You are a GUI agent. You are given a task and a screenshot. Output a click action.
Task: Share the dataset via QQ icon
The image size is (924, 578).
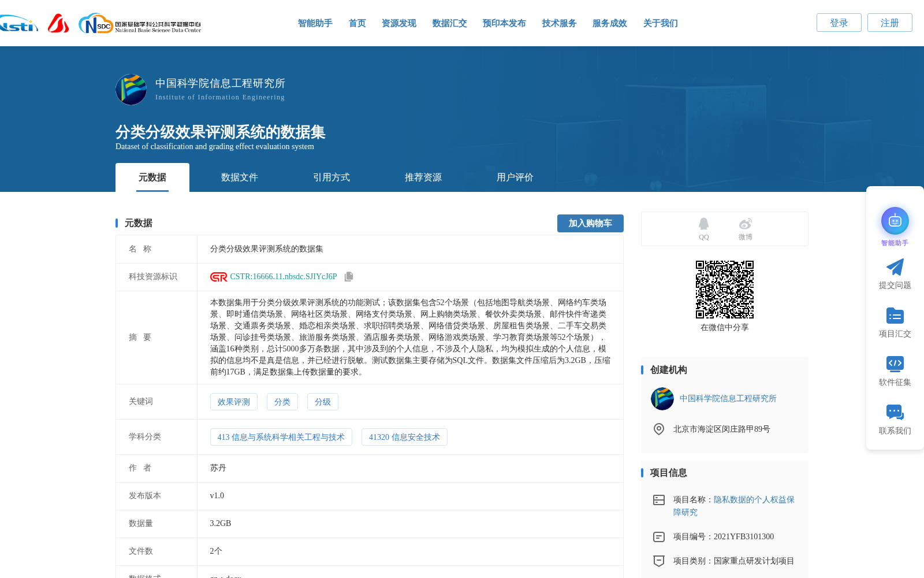(x=703, y=224)
